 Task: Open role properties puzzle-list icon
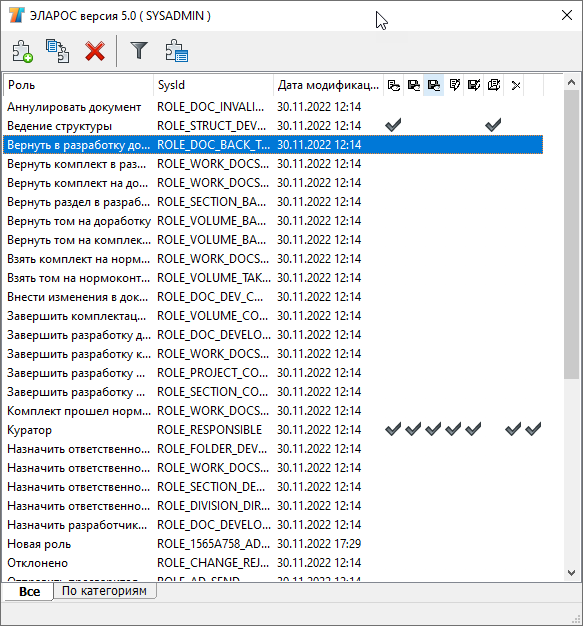tap(176, 51)
